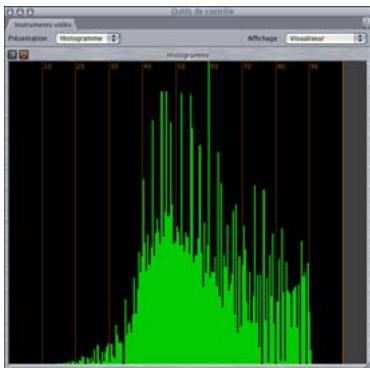Screen dimensions: 370x368
Task: Minimize the Outils de contrôle window
Action: [x=20, y=12]
